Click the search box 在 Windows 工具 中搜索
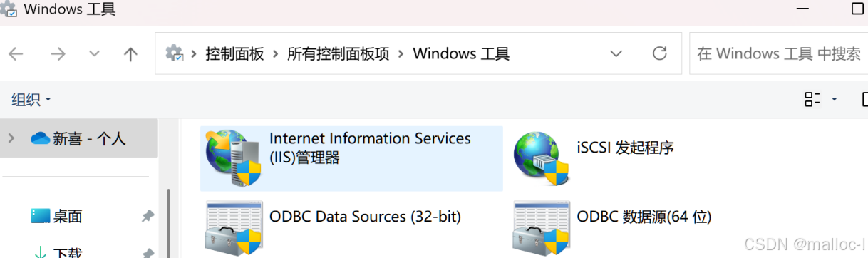The width and height of the screenshot is (868, 258). pos(778,53)
